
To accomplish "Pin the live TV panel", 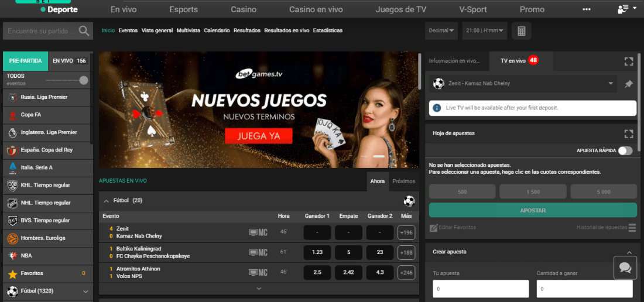I will click(628, 84).
